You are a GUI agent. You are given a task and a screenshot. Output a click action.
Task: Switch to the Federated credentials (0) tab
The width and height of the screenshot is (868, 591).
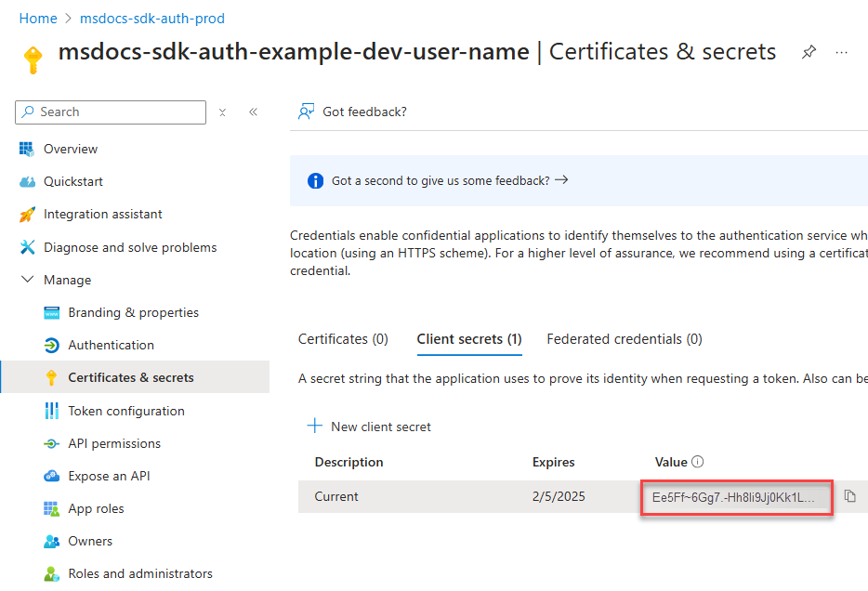click(x=624, y=339)
